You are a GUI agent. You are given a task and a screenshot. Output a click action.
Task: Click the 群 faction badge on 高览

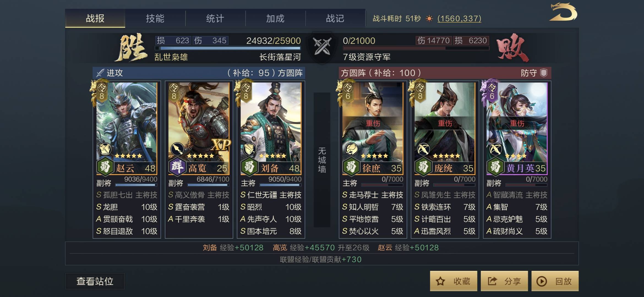click(x=177, y=167)
